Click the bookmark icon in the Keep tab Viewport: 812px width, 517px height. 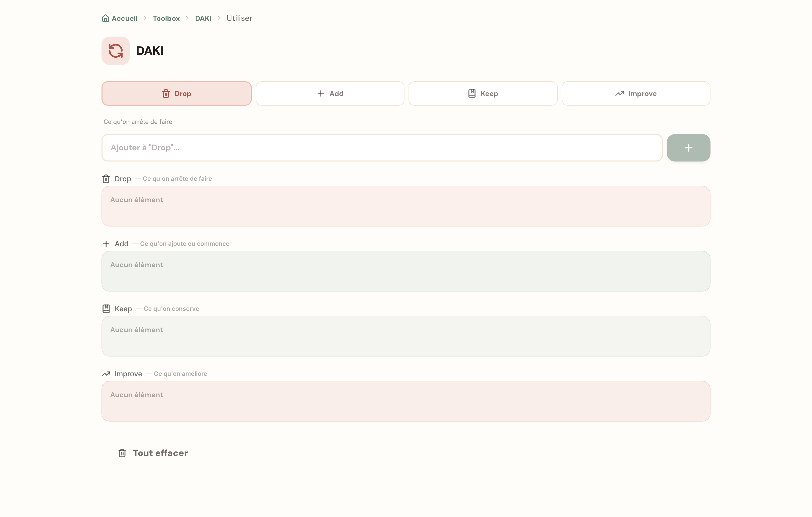pos(472,93)
